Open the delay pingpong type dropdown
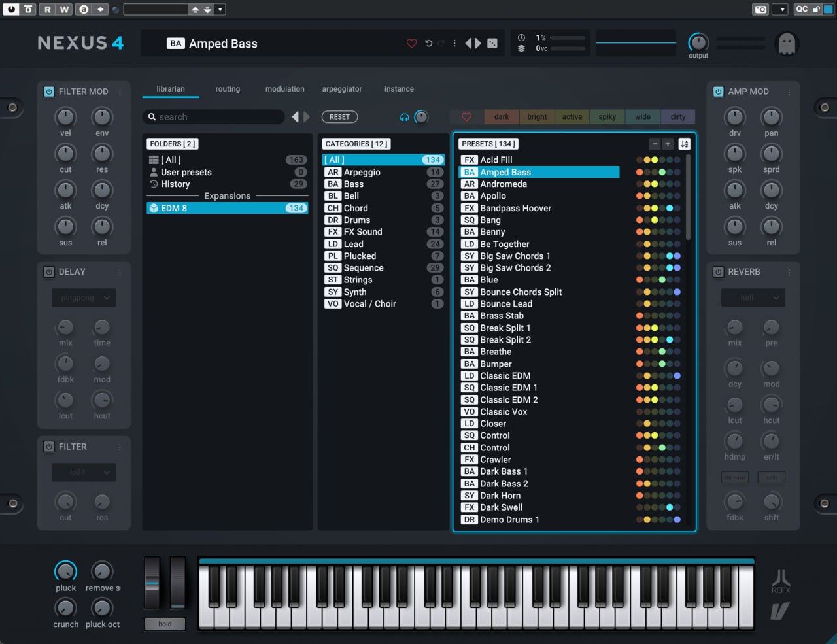Screen dimensions: 837x644 pyautogui.click(x=84, y=298)
